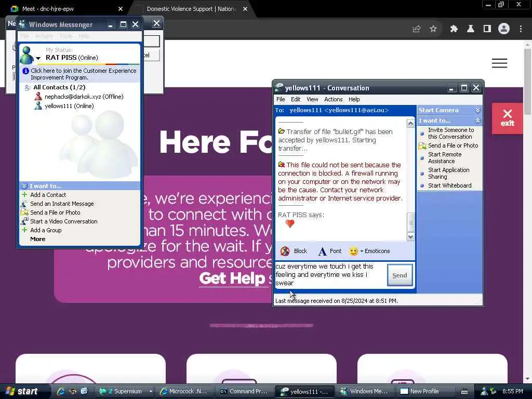Click the Last message received status bar text
532x399 pixels.
pos(337,301)
